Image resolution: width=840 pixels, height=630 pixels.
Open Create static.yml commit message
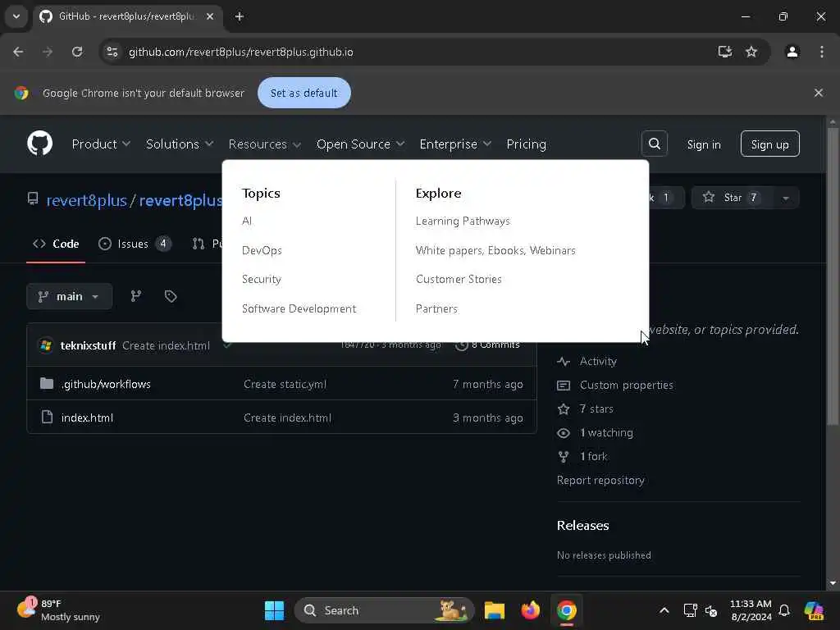(285, 384)
